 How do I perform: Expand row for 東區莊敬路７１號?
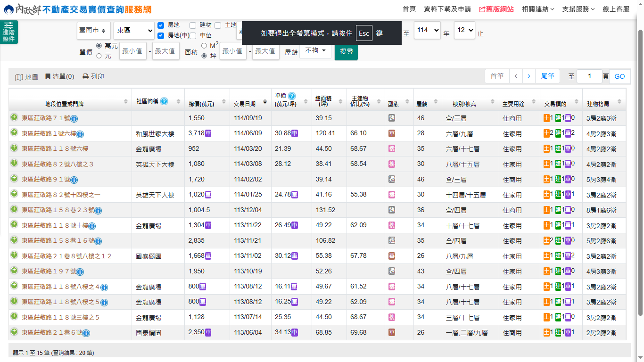[14, 118]
